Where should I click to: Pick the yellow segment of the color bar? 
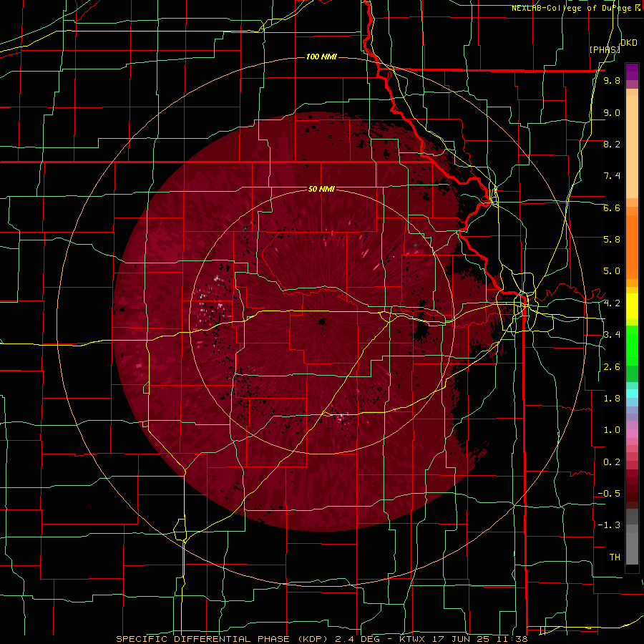[632, 306]
